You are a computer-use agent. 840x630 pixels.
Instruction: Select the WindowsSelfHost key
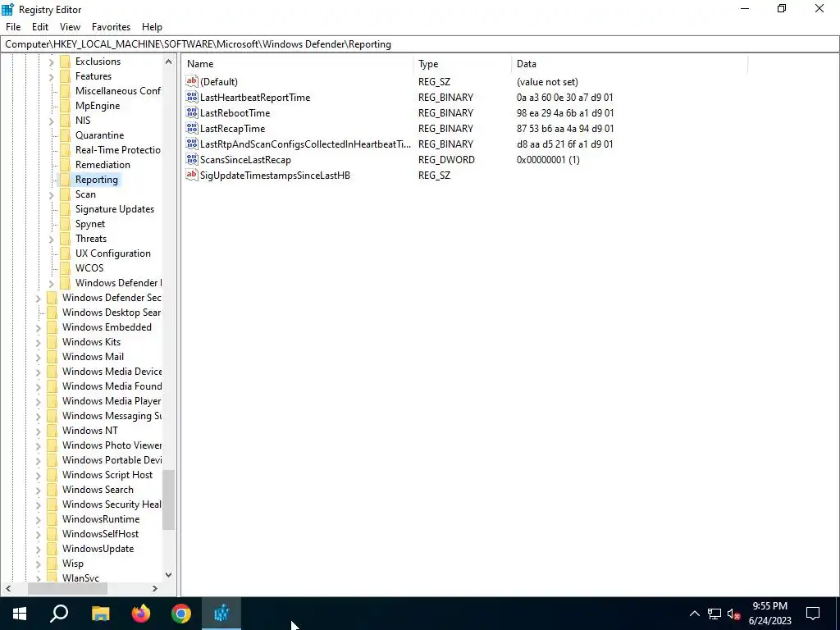[x=101, y=533]
